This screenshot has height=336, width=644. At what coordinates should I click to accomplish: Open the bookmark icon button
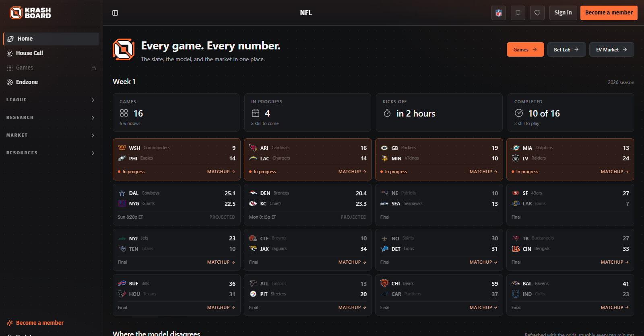tap(518, 13)
